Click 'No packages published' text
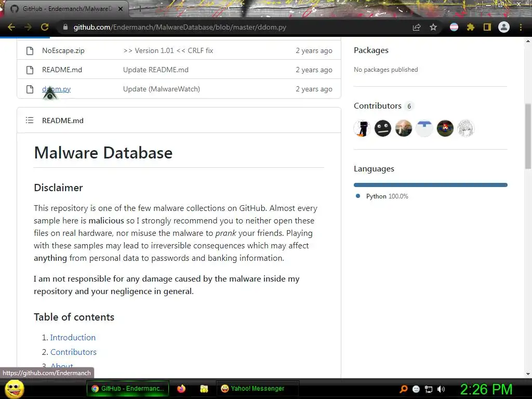Viewport: 532px width, 399px height. [x=386, y=70]
